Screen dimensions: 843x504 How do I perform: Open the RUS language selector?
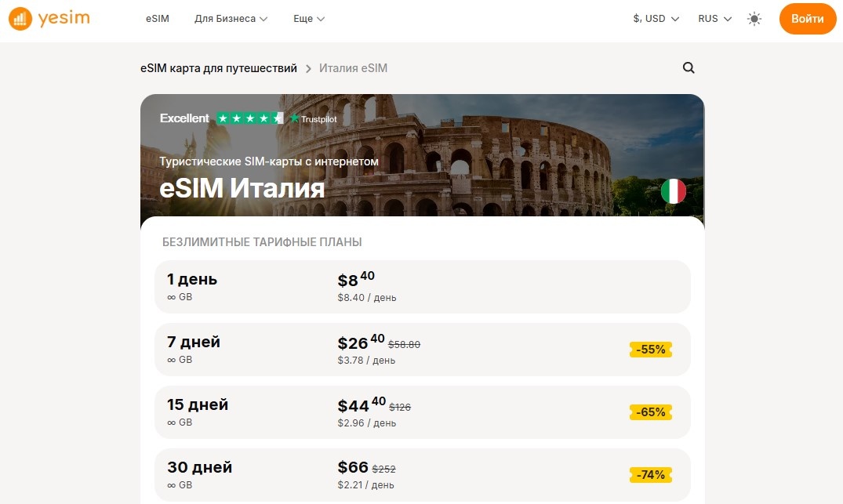click(714, 19)
